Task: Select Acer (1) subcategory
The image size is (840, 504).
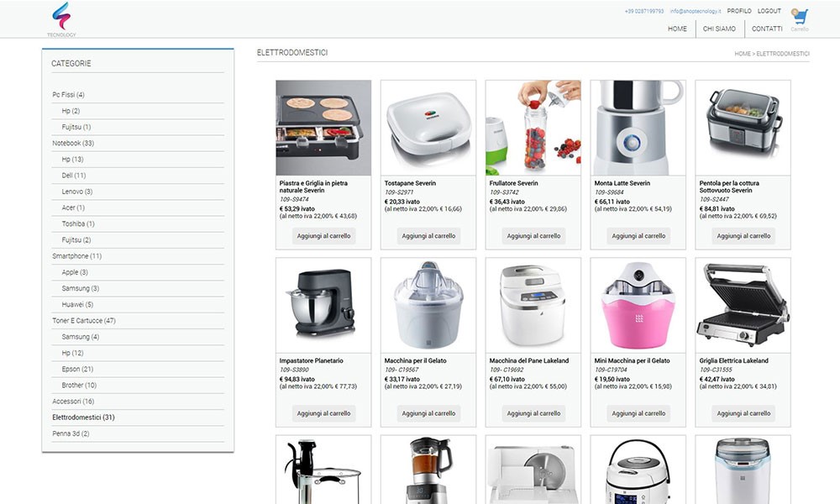Action: click(x=73, y=207)
